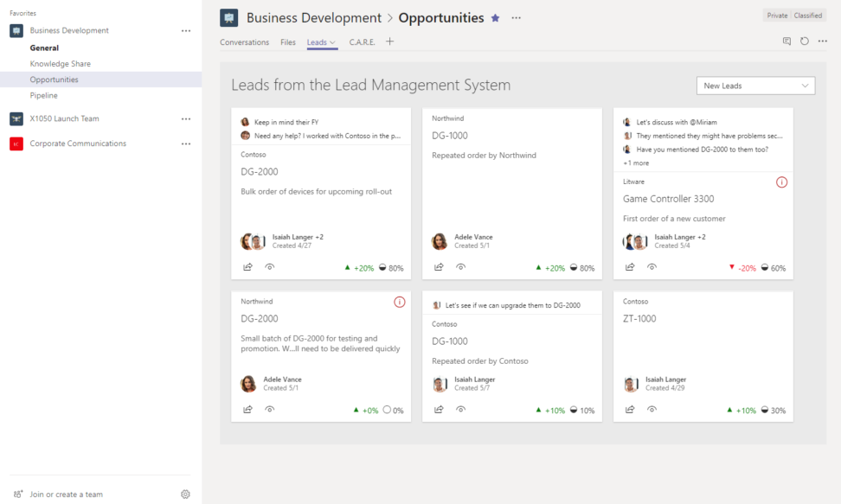Open the C.A.R.E. tab
841x504 pixels.
click(x=362, y=42)
